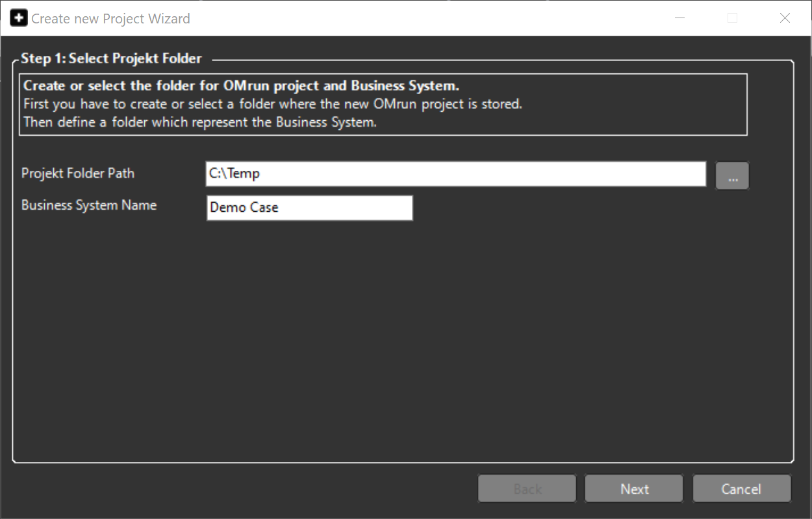Screen dimensions: 812x519
Task: Cancel the project creation wizard
Action: pos(741,488)
